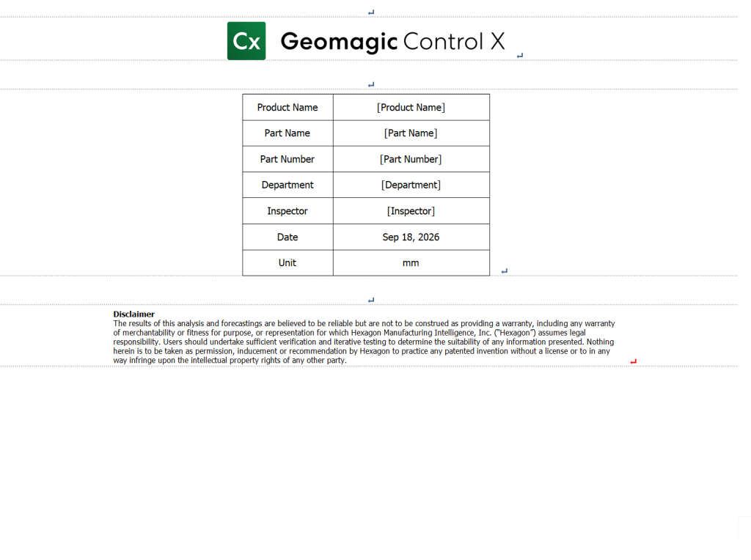The width and height of the screenshot is (751, 560).
Task: Click the [Part Number] value cell
Action: (x=411, y=159)
